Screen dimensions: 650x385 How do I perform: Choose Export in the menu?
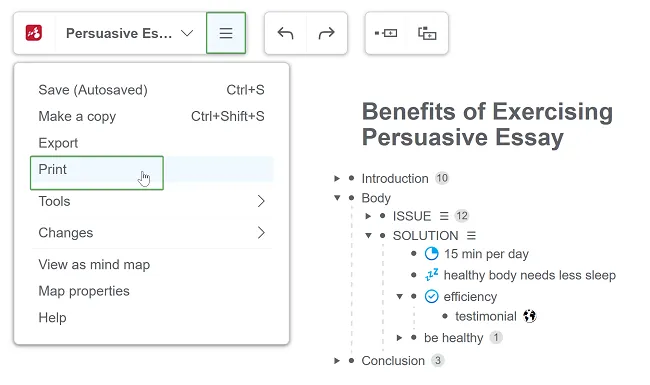[x=58, y=143]
